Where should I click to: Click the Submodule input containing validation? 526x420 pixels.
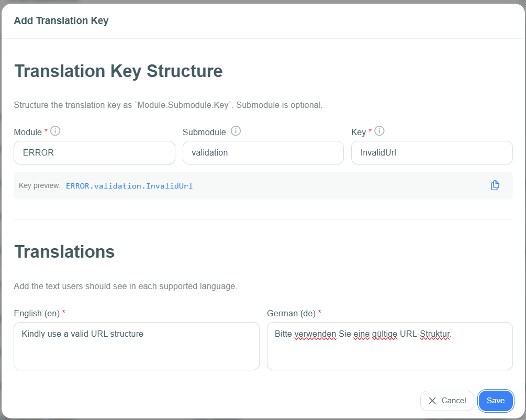263,153
